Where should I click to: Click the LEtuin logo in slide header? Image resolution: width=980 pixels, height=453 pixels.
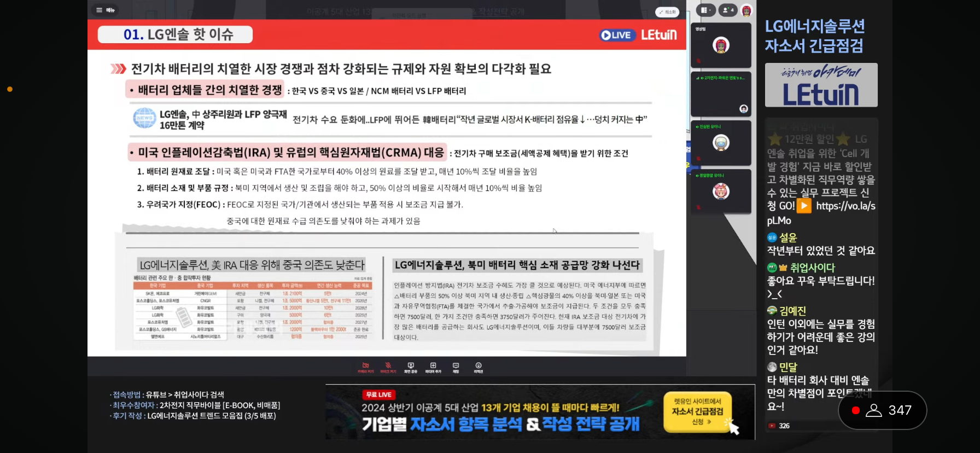click(x=658, y=35)
